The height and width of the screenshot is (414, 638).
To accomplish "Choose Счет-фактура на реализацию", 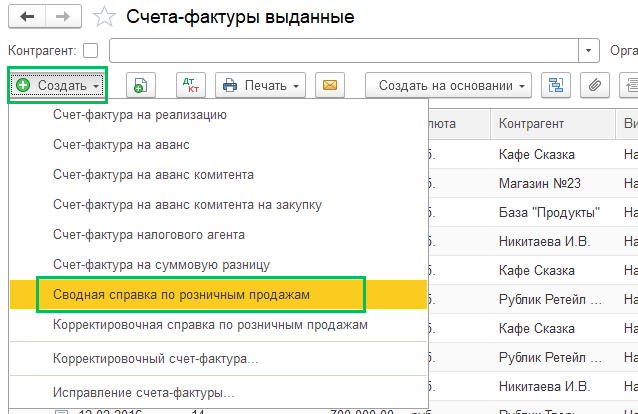I will 218,115.
